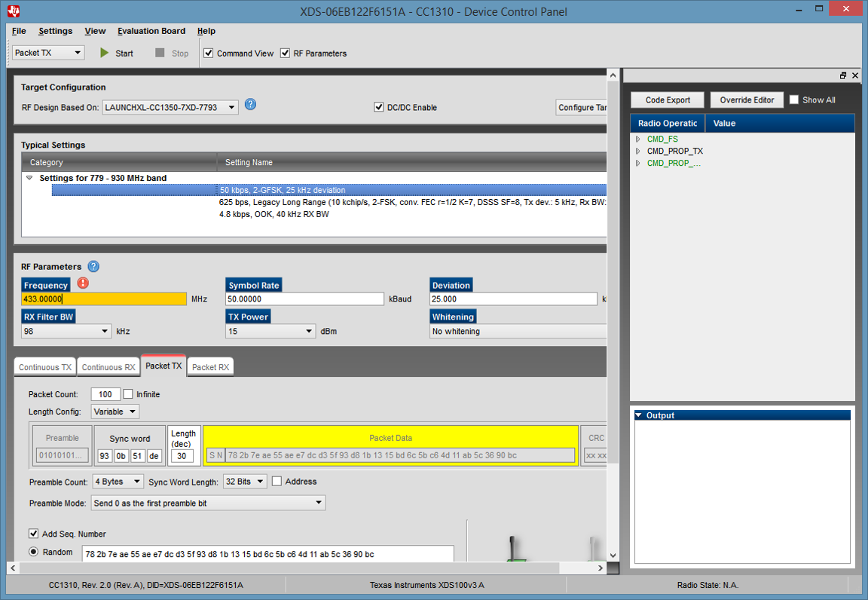Select 4.8 kbps OOK setting

click(x=274, y=214)
